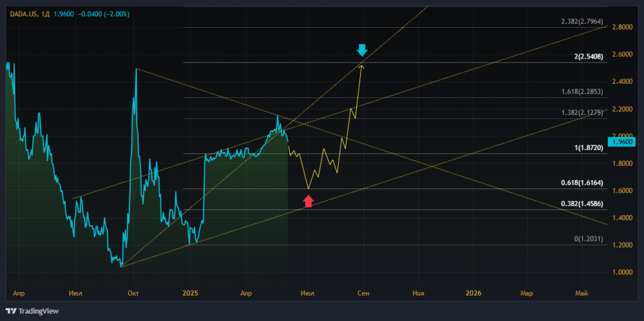This screenshot has width=644, height=321.
Task: Click the Сен time axis label
Action: tap(363, 293)
